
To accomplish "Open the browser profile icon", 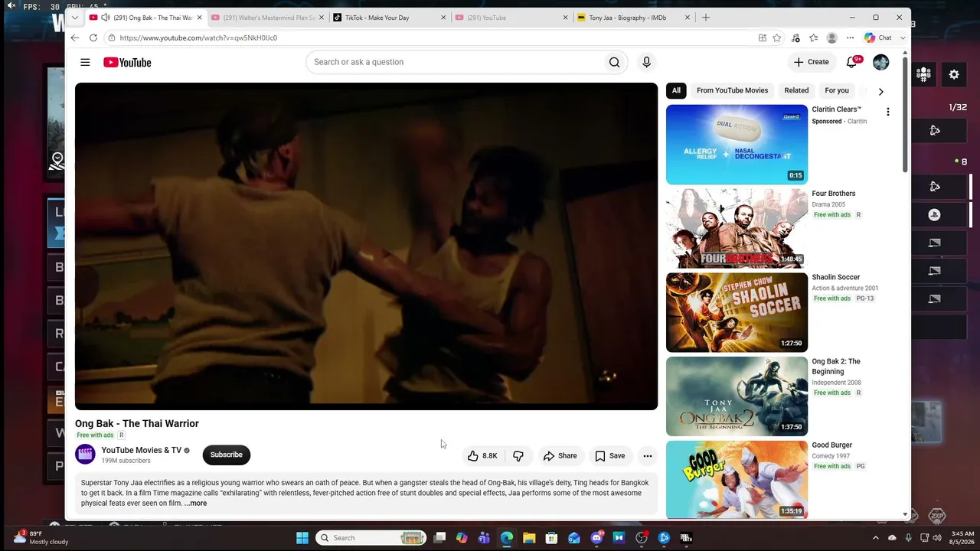I will tap(831, 37).
